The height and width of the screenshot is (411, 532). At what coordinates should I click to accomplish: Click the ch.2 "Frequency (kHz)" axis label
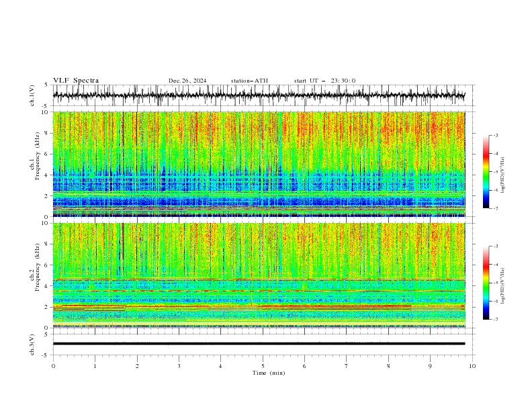click(38, 267)
